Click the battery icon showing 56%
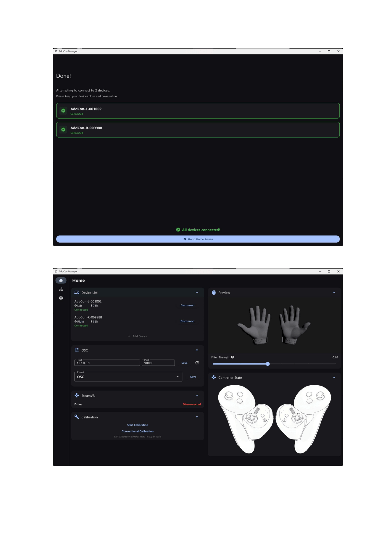 pos(91,322)
